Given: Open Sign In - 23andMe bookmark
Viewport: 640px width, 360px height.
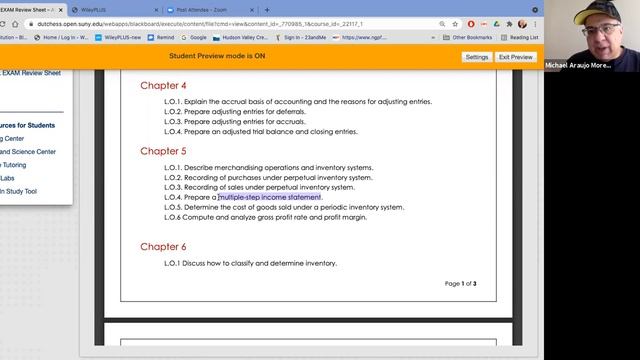Looking at the screenshot, I should pos(300,38).
